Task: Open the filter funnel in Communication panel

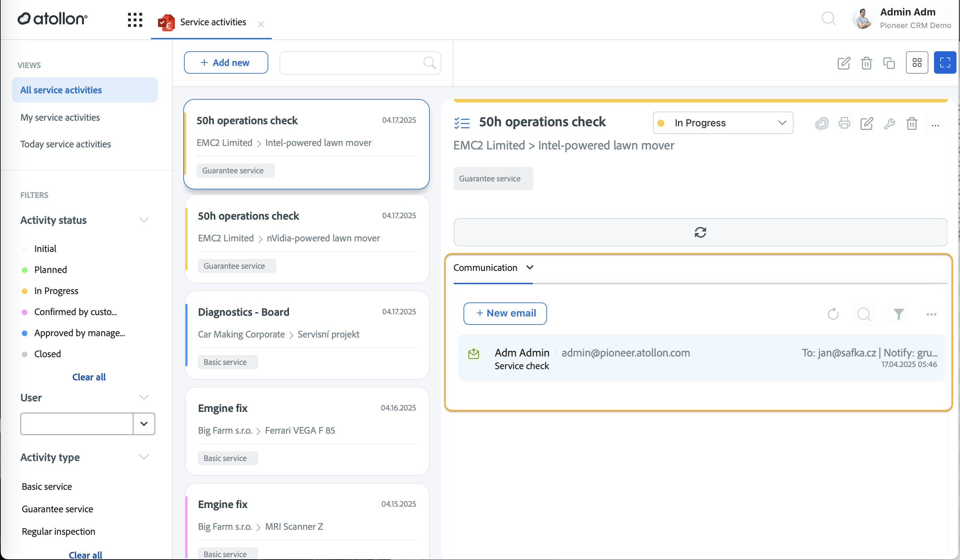Action: tap(899, 314)
